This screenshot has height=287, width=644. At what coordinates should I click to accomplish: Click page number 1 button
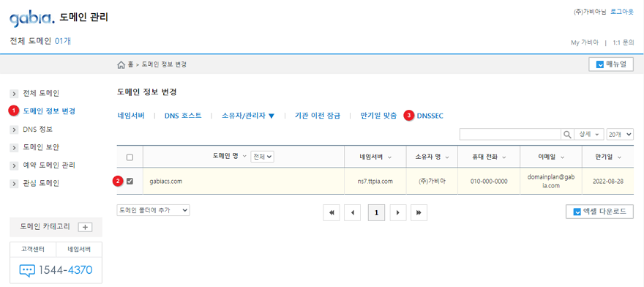pyautogui.click(x=376, y=212)
